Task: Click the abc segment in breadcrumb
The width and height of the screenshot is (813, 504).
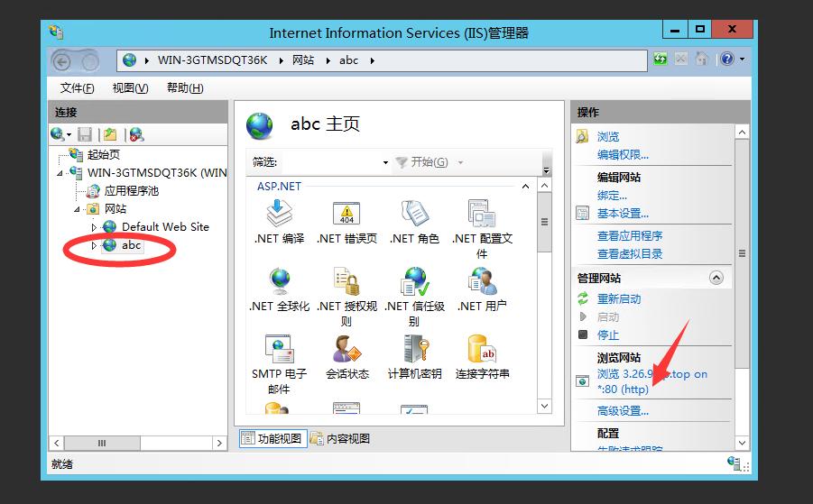Action: [x=349, y=60]
